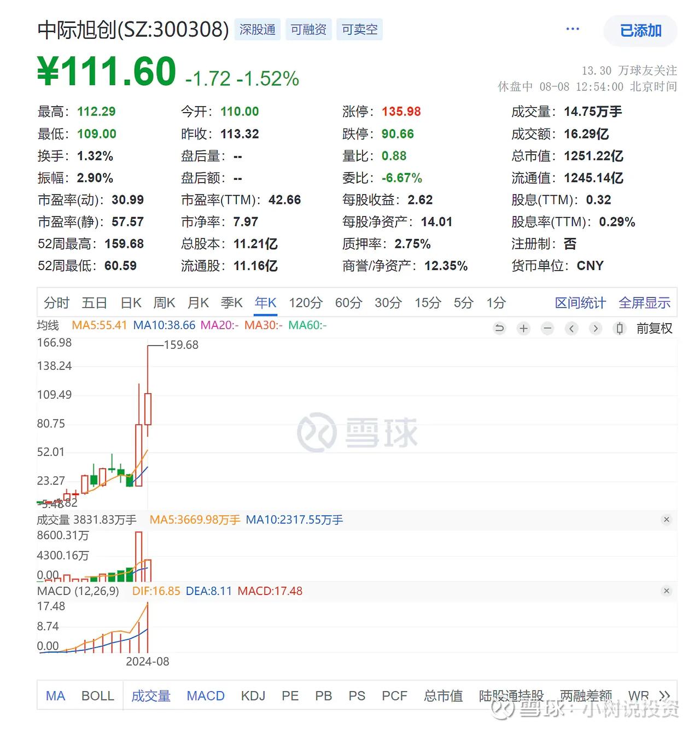
Task: Click the latest red yearly candlestick
Action: pos(148,409)
